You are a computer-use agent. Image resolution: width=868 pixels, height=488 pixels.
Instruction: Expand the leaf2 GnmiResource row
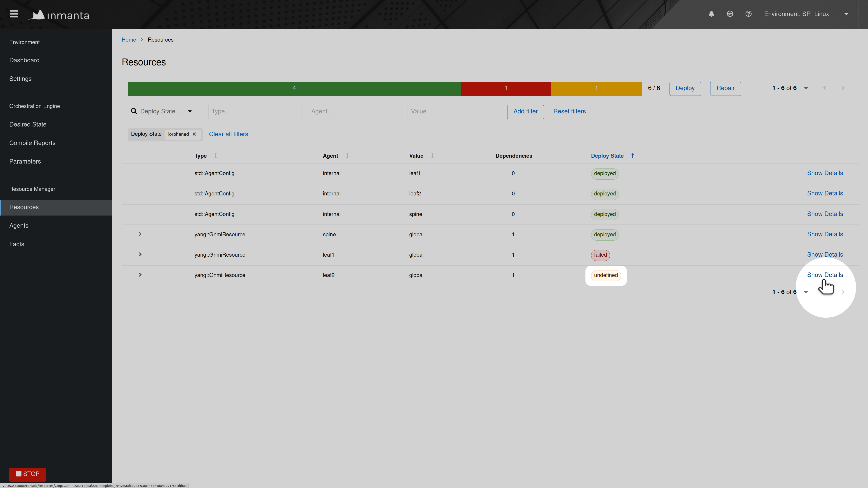pyautogui.click(x=140, y=275)
